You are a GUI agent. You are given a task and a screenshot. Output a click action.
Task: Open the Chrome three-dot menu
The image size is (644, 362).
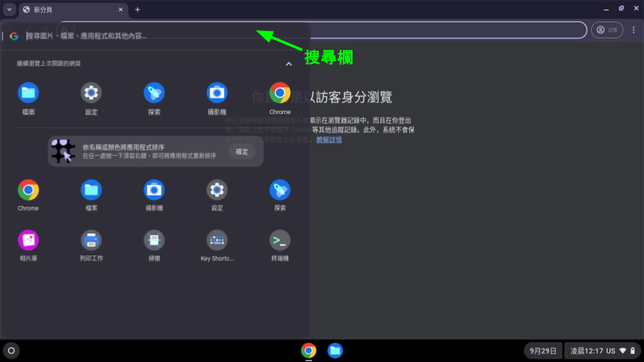tap(634, 30)
